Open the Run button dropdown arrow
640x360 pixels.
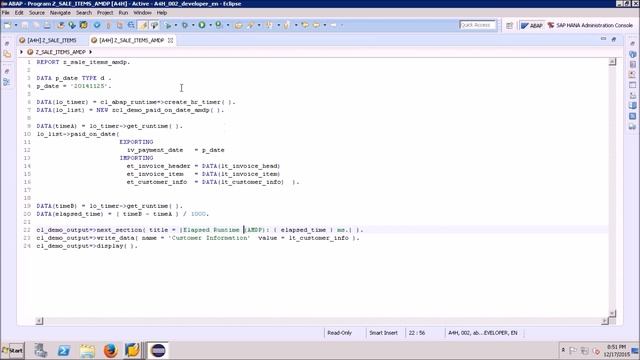pyautogui.click(x=210, y=25)
